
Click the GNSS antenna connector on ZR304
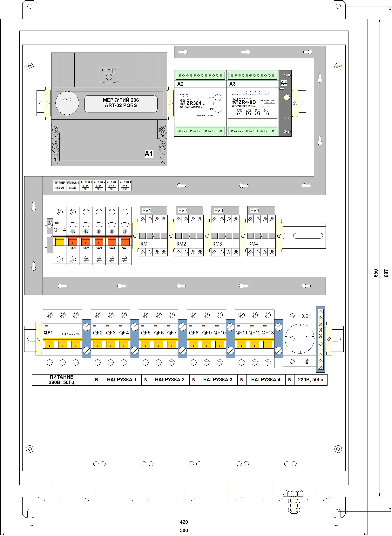coord(218,97)
